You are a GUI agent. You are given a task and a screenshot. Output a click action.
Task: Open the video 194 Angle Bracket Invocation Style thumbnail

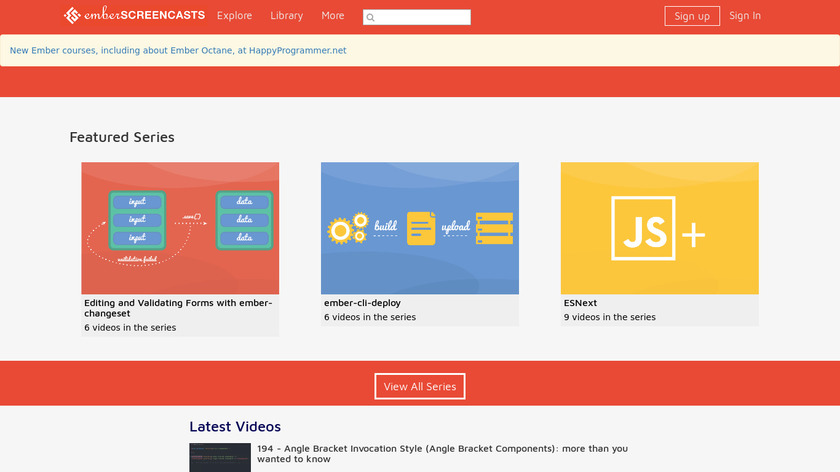click(220, 458)
